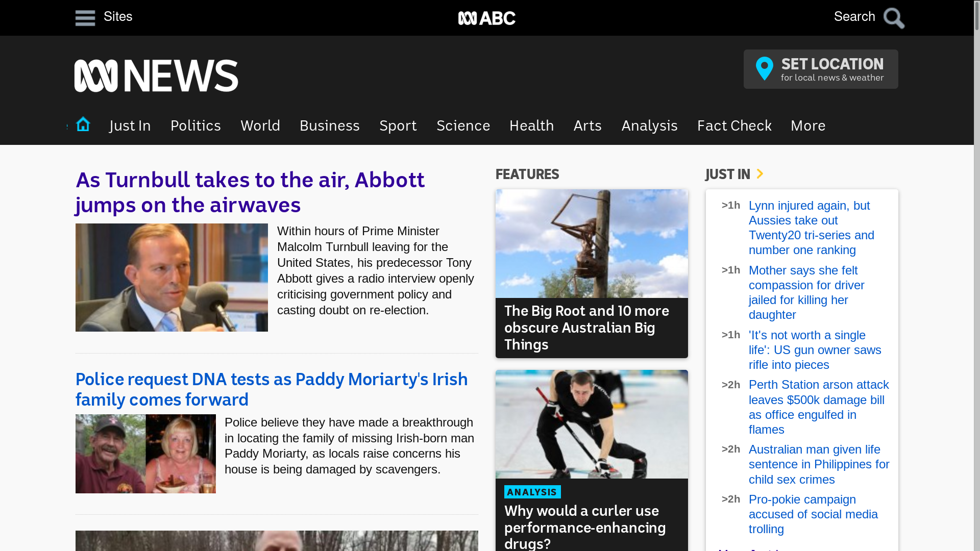This screenshot has width=980, height=551.
Task: Go to home via house icon
Action: (x=83, y=124)
